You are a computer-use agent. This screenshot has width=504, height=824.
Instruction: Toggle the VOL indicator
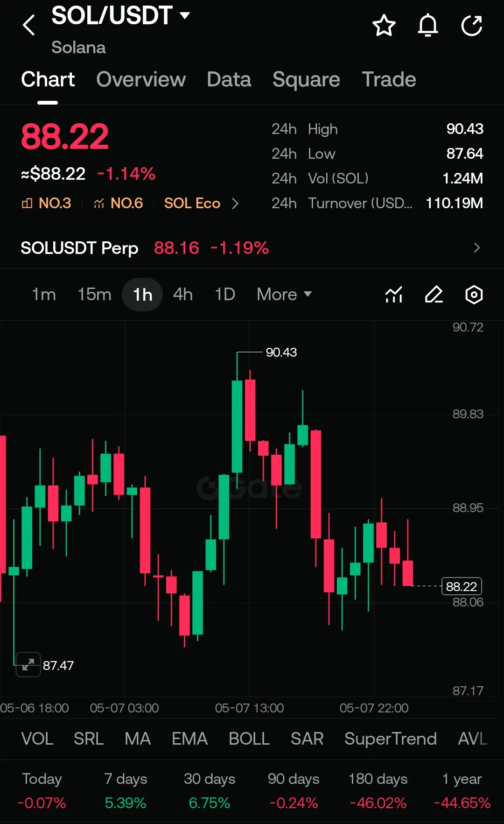[x=37, y=739]
